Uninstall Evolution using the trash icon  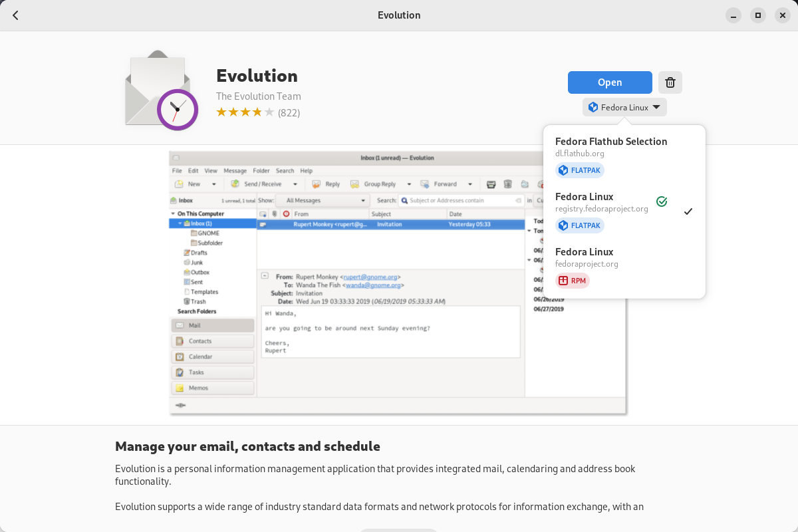(670, 82)
